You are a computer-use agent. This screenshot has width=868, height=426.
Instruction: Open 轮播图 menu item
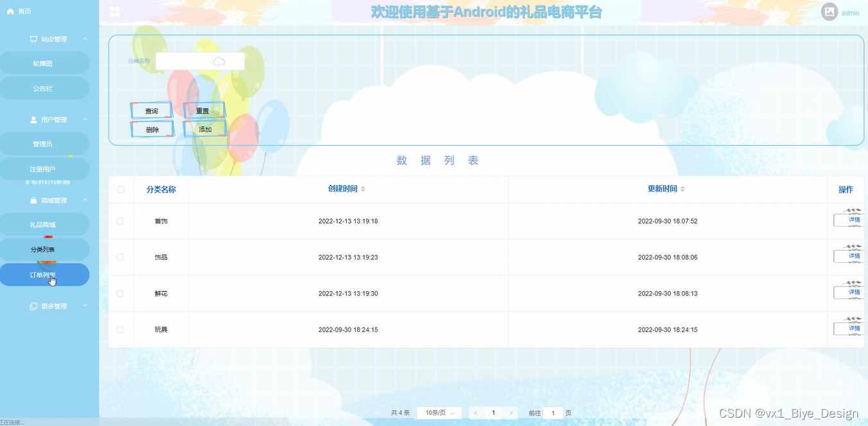(x=44, y=64)
